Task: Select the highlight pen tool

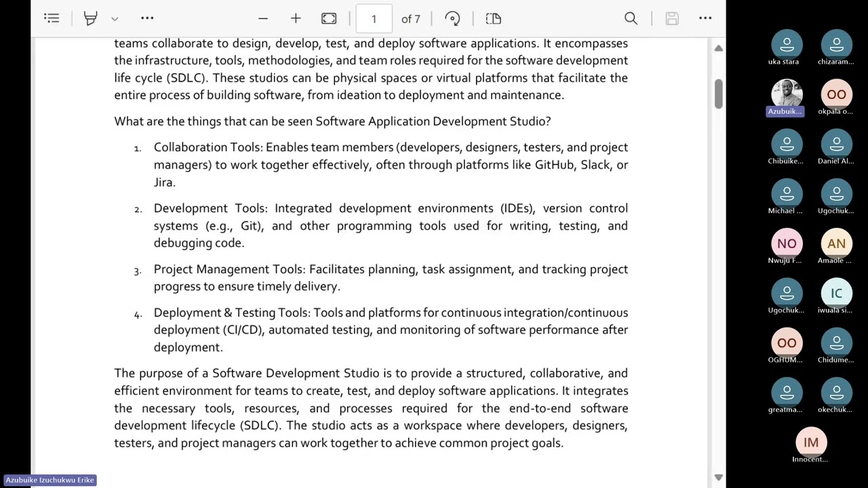Action: click(x=90, y=19)
